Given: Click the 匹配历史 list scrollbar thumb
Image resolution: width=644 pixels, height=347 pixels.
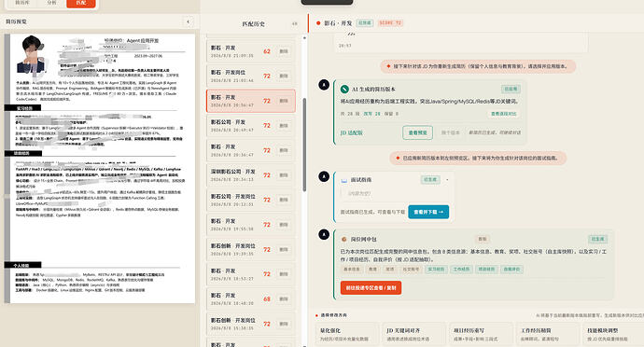Looking at the screenshot, I should pos(304,145).
